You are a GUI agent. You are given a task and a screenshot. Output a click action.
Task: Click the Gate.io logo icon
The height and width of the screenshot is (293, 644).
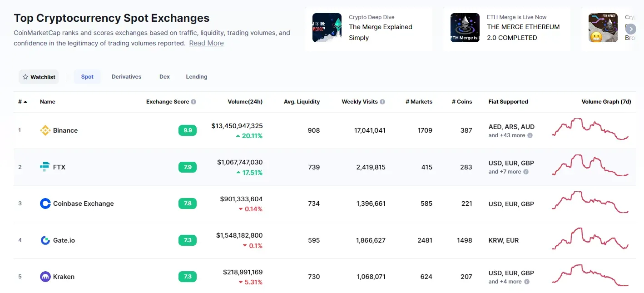point(45,240)
